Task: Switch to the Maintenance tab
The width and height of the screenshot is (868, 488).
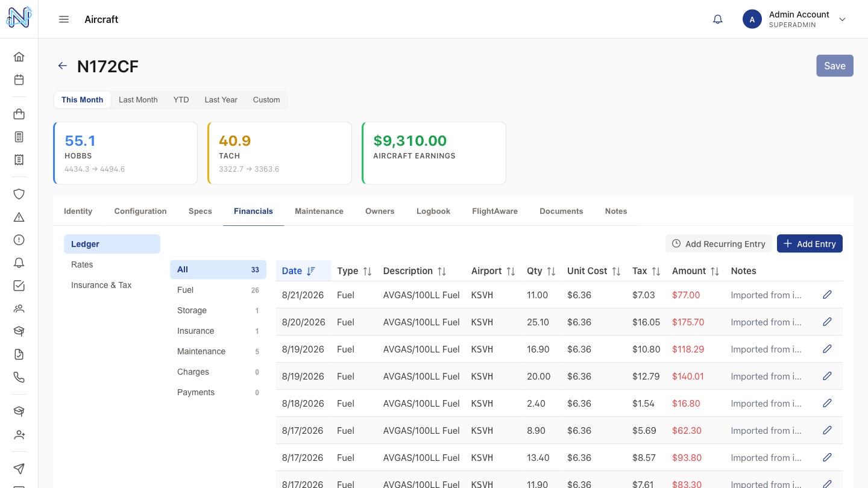Action: pyautogui.click(x=319, y=211)
